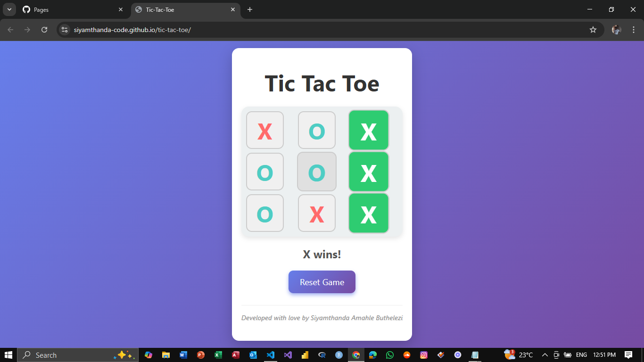Show hidden system tray icons

[545, 355]
